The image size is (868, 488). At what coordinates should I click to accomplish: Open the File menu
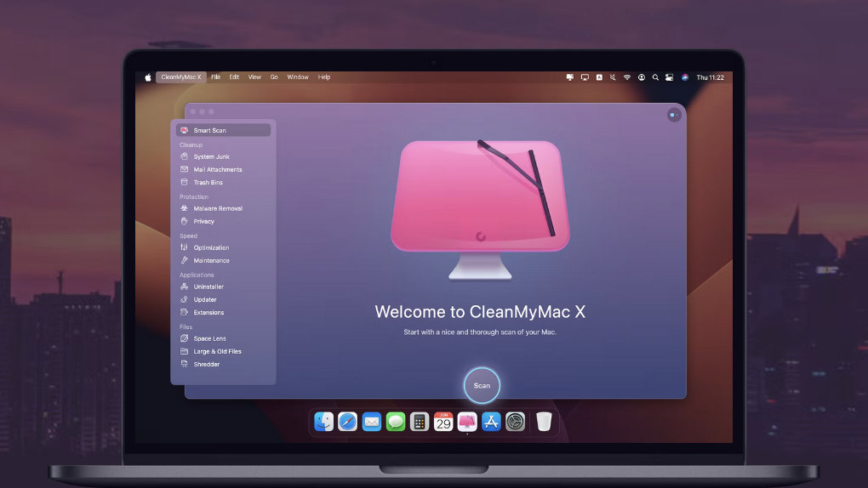point(216,77)
